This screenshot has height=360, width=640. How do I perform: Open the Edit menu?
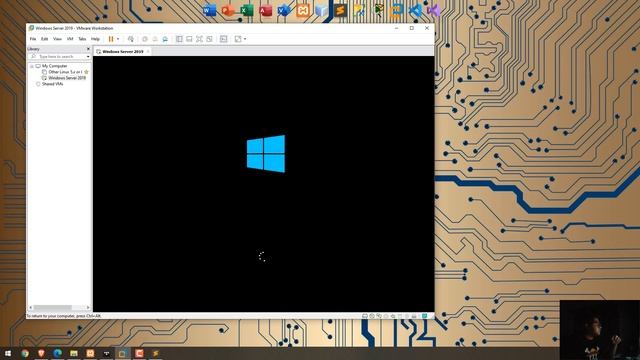coord(44,39)
